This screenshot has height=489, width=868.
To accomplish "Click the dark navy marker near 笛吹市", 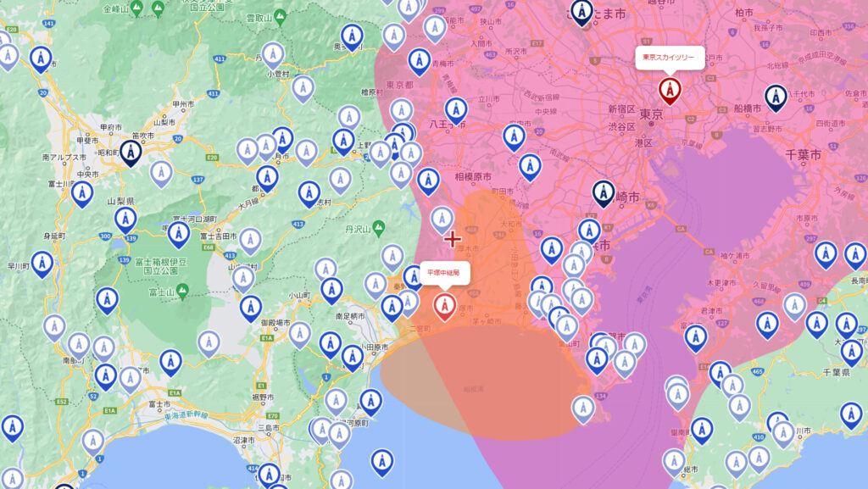I will coord(130,153).
